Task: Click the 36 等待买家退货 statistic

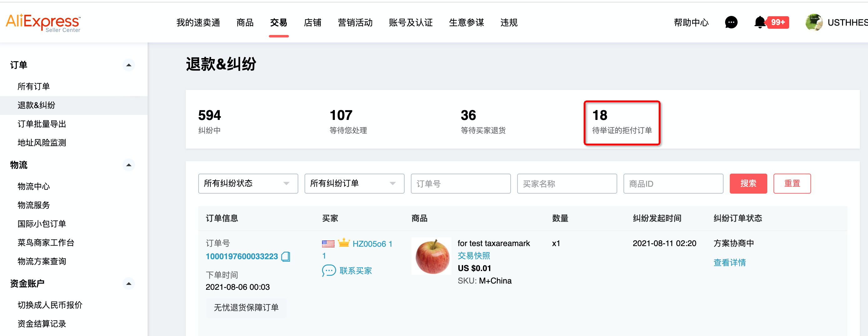Action: click(483, 121)
